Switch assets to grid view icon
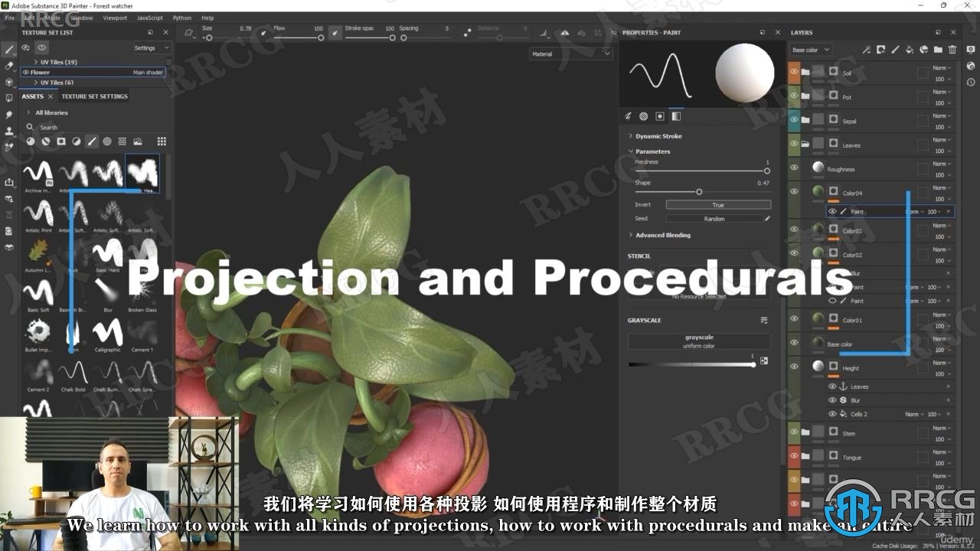Viewport: 980px width, 551px height. [162, 142]
